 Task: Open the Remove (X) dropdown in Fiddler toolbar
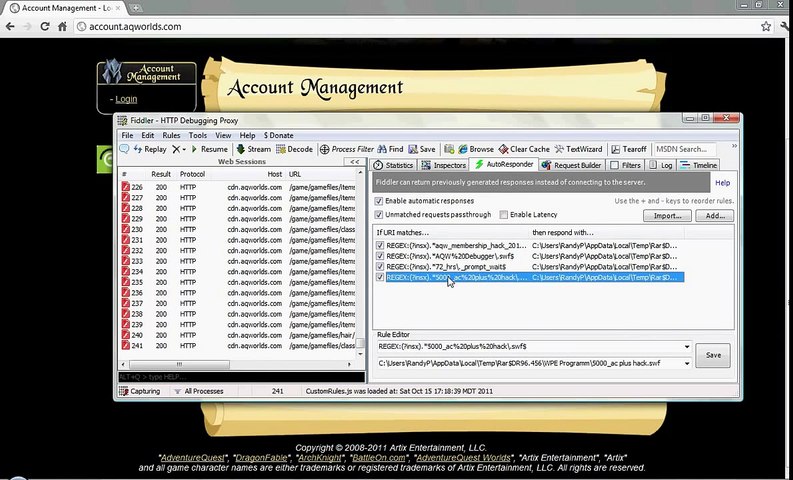(179, 149)
